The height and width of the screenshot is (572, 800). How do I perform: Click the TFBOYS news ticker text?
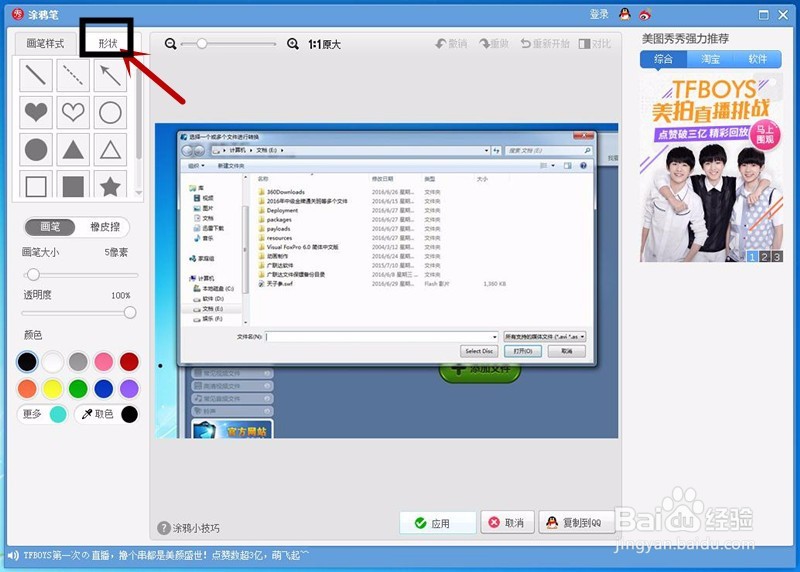point(166,555)
